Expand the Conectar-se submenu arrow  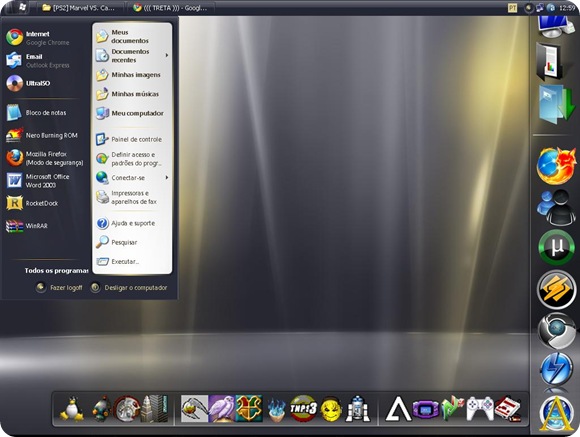click(167, 178)
